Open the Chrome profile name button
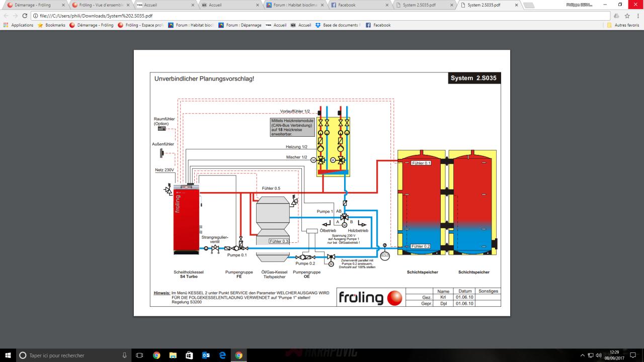 point(579,5)
